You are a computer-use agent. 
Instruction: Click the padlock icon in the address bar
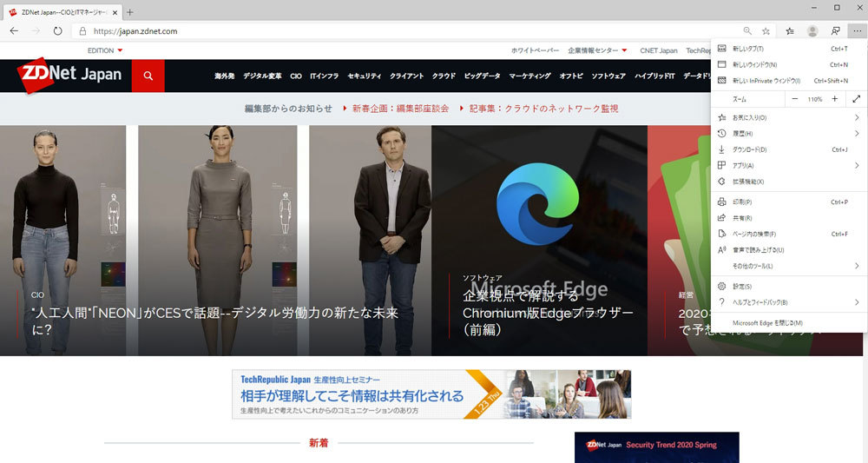click(83, 31)
